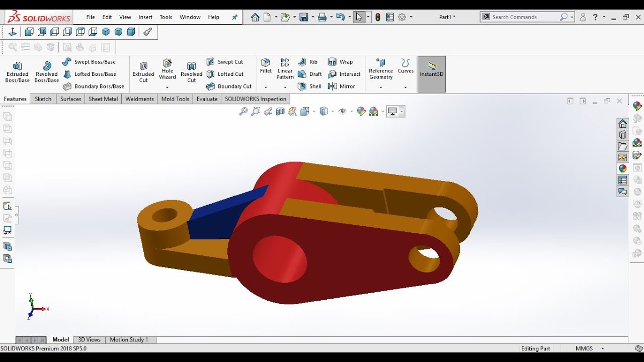Open the Tools menu

[166, 17]
